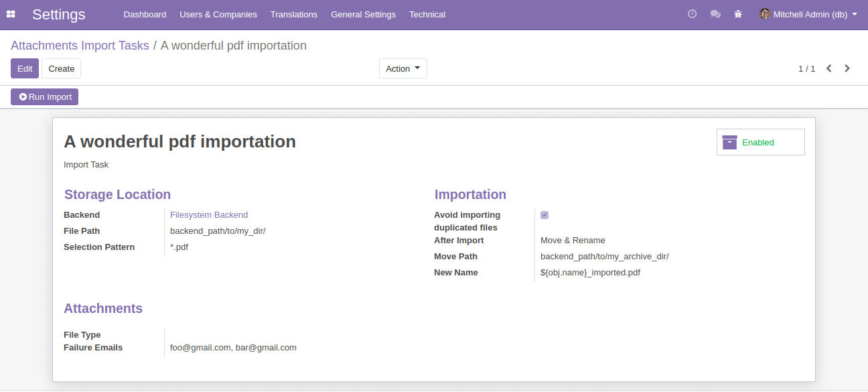The height and width of the screenshot is (392, 868).
Task: Go back to Attachments Import Tasks breadcrumb
Action: pos(80,46)
